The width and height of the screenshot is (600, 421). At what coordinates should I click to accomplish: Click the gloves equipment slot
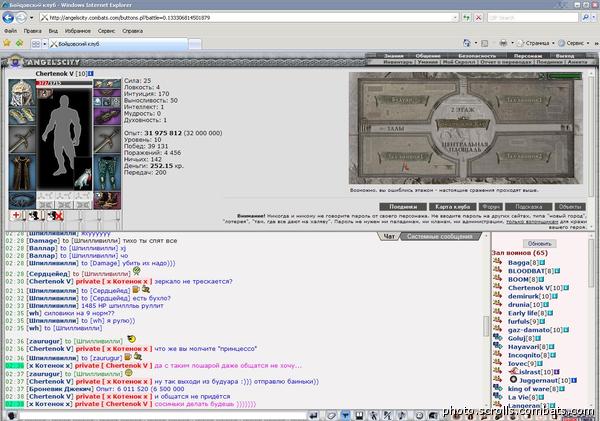tap(22, 116)
